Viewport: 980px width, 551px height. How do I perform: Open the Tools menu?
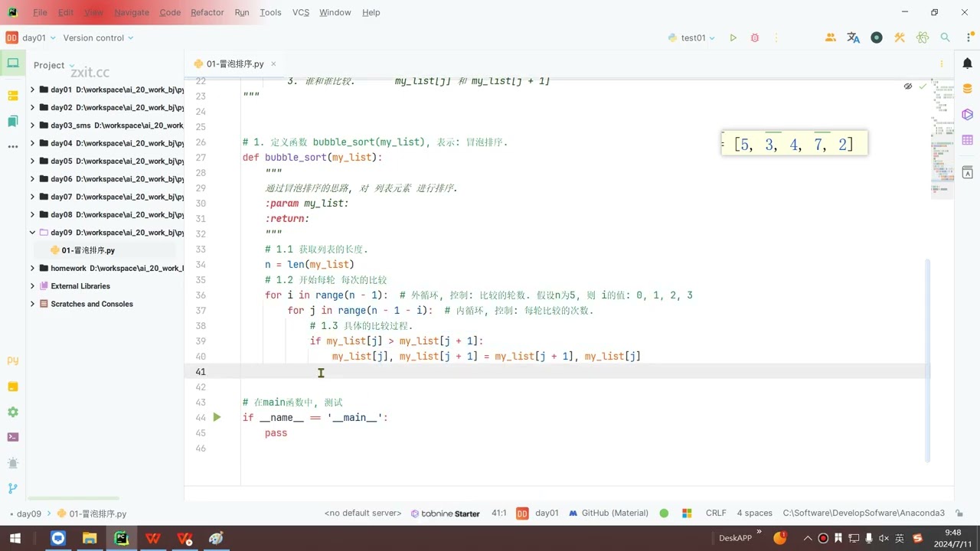270,12
